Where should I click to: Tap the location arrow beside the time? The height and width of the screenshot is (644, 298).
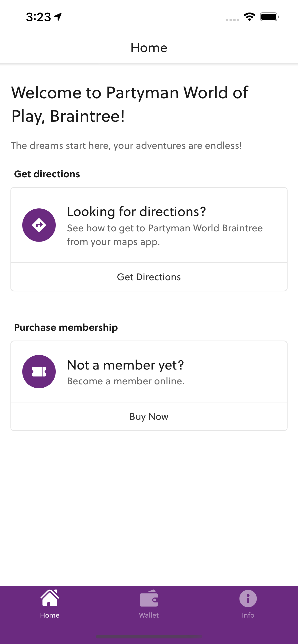pyautogui.click(x=58, y=17)
